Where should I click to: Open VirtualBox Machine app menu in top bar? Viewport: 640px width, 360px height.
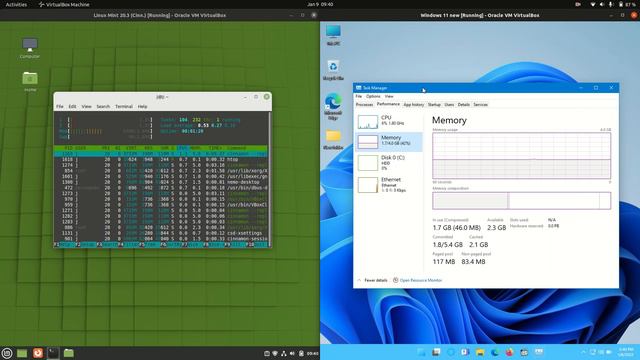coord(64,4)
